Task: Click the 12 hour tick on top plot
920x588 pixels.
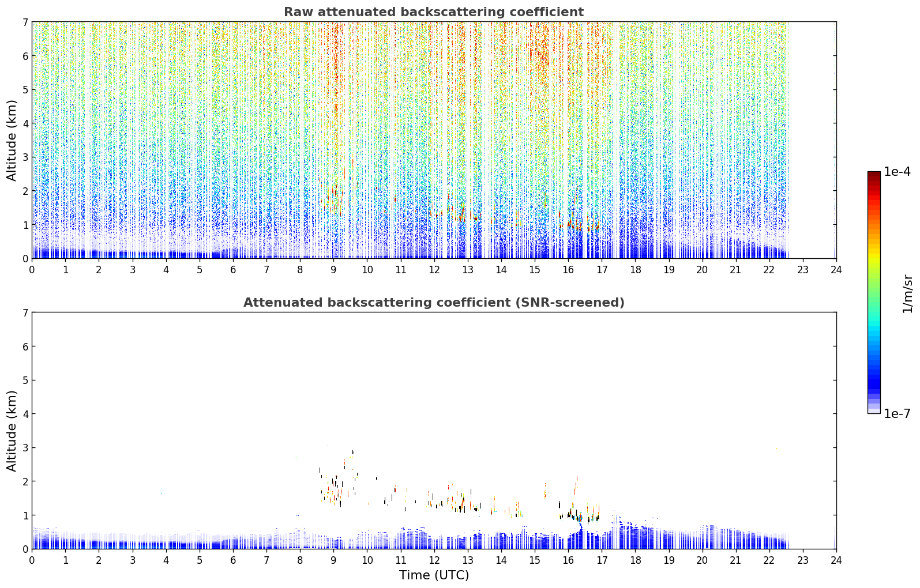Action: [434, 269]
